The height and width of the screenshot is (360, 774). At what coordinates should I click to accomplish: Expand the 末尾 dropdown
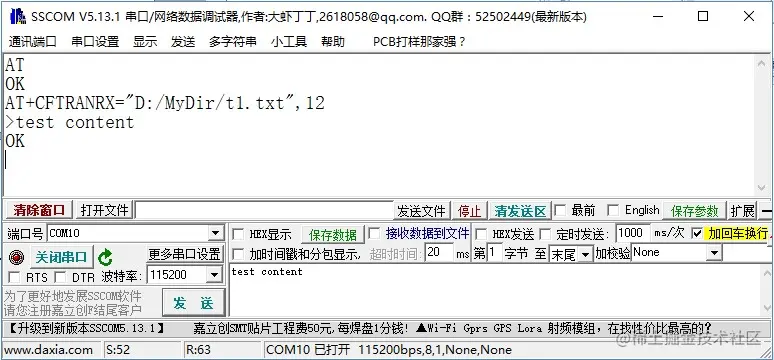pos(585,255)
